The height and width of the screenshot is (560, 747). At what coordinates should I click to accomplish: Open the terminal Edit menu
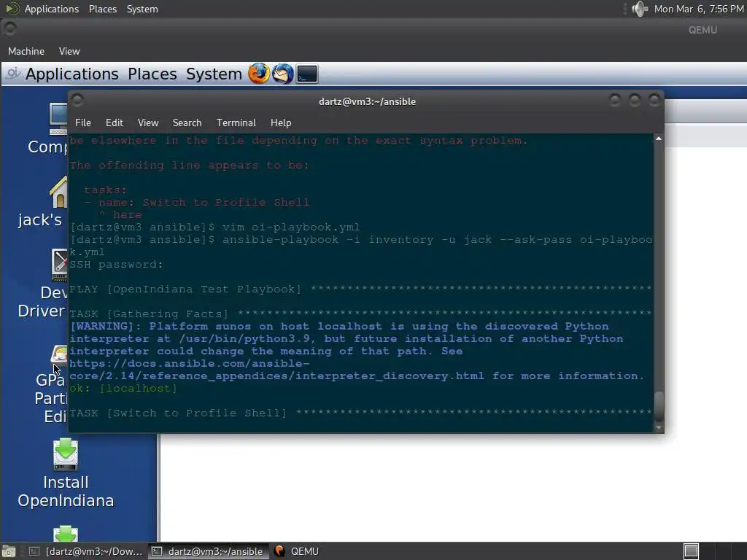(115, 122)
